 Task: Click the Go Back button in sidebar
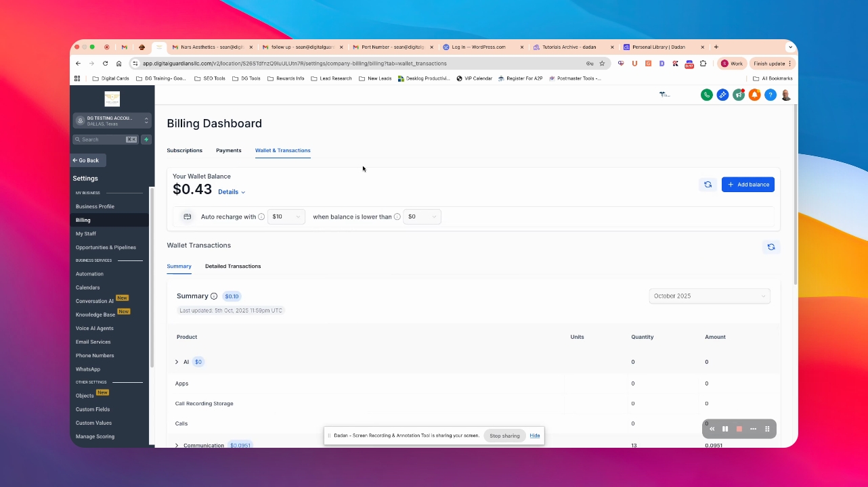[88, 160]
